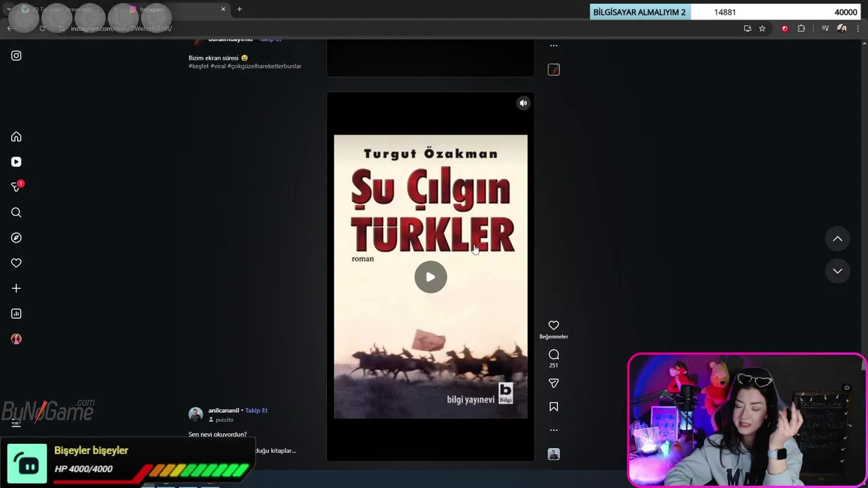Open comments on the reel (251)
868x488 pixels.
(553, 354)
